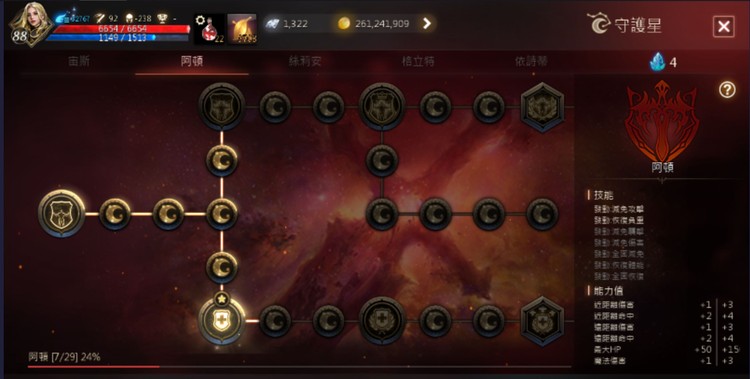This screenshot has height=379, width=750.
Task: Select the bottom middle large cross shield node
Action: tap(382, 321)
